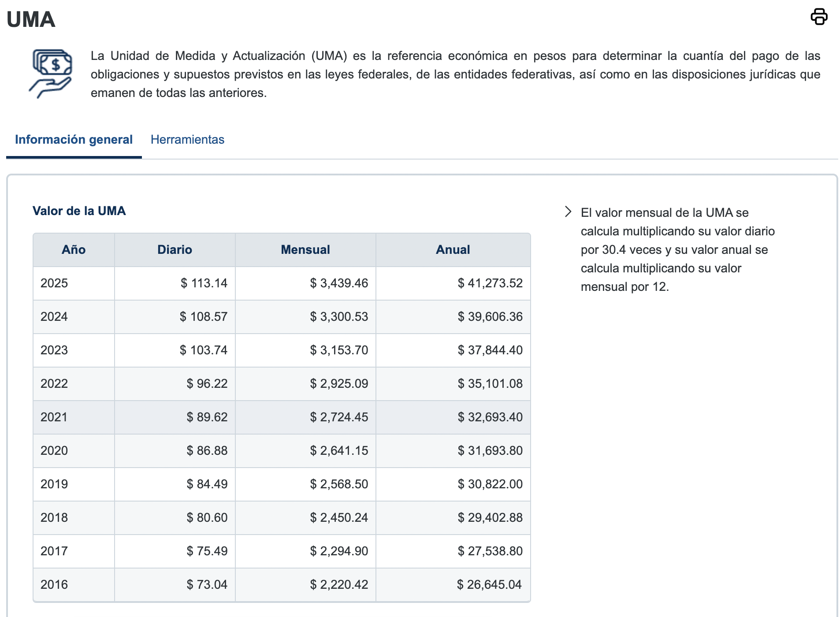This screenshot has height=617, width=840.
Task: Select the monthly value $ 2,450.24
Action: point(339,518)
